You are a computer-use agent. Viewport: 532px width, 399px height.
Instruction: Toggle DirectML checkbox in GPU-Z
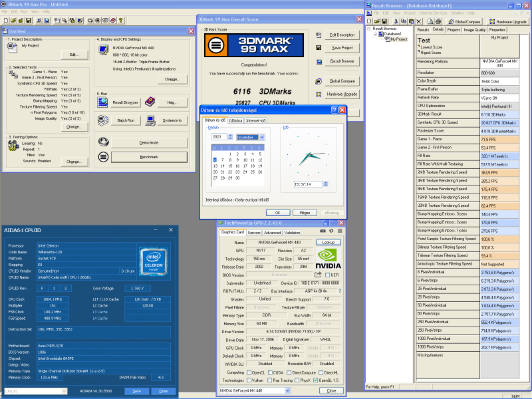tap(321, 372)
